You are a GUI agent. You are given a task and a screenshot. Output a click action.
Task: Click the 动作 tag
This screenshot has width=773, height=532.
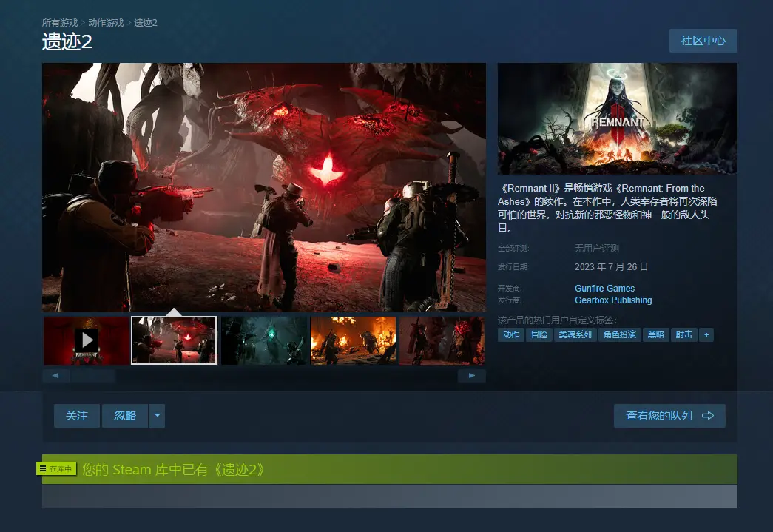click(x=510, y=334)
